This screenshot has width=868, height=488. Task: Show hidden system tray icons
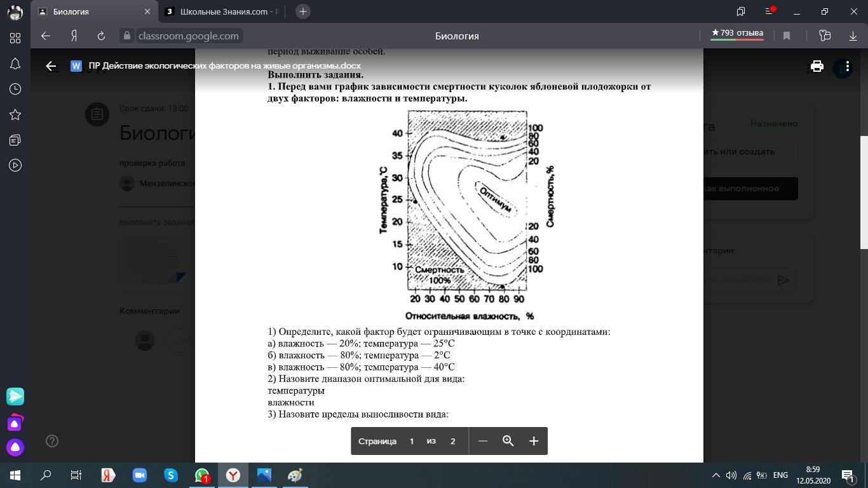715,475
